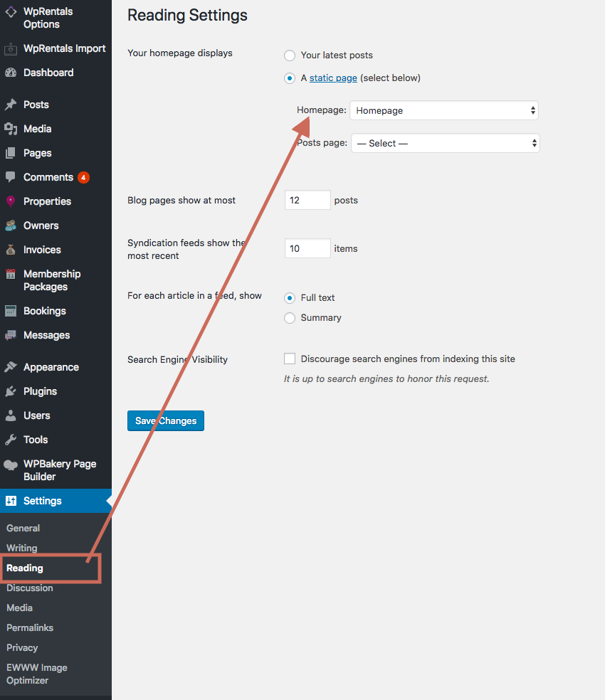Open the Posts page Select dropdown

tap(446, 143)
